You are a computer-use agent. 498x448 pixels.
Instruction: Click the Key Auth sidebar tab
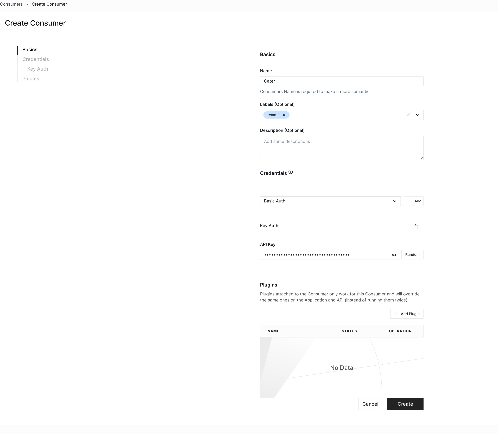37,69
